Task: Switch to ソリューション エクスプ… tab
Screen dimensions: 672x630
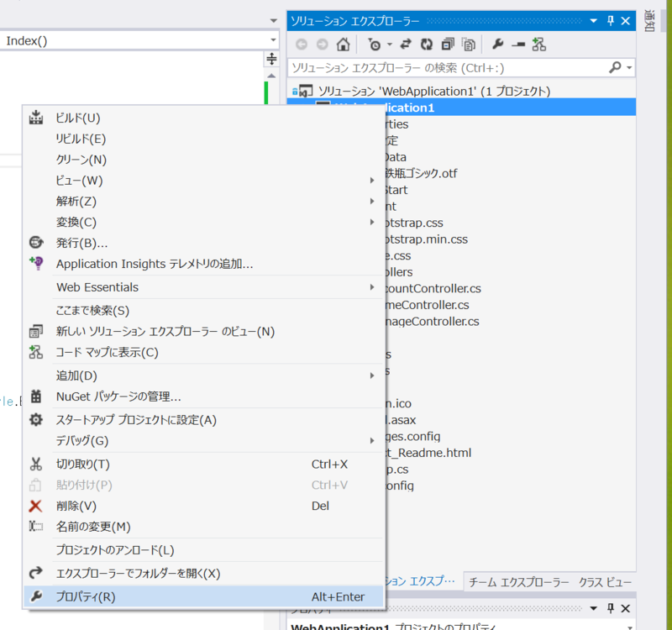Action: point(420,581)
